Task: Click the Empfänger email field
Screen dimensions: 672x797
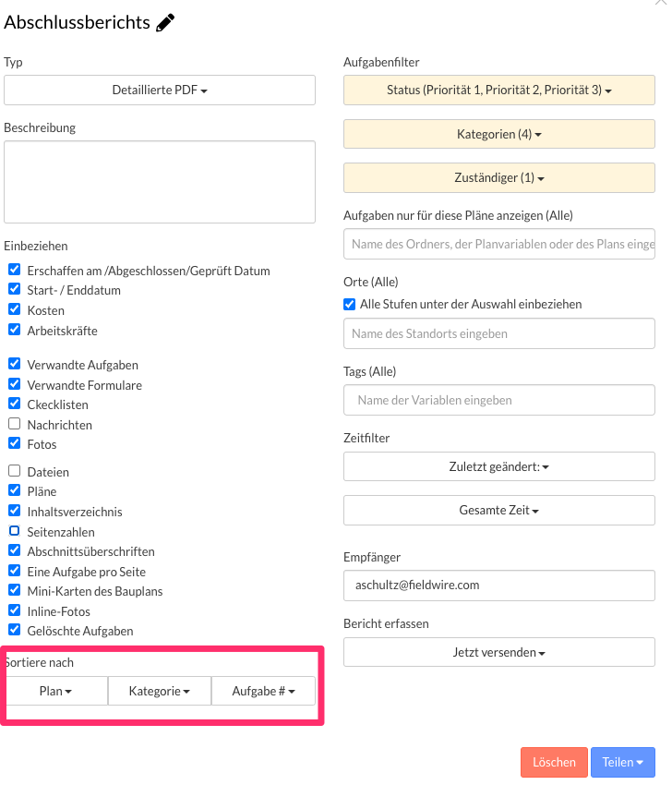Action: coord(499,585)
